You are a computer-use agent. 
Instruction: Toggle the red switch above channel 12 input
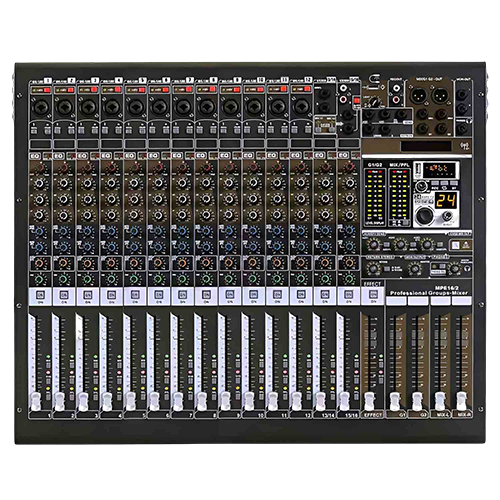(x=307, y=90)
